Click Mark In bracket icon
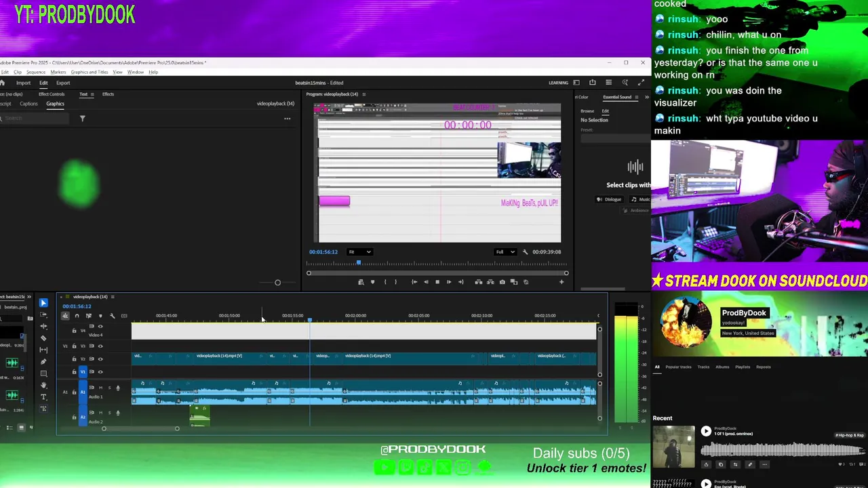Image resolution: width=868 pixels, height=488 pixels. (385, 282)
